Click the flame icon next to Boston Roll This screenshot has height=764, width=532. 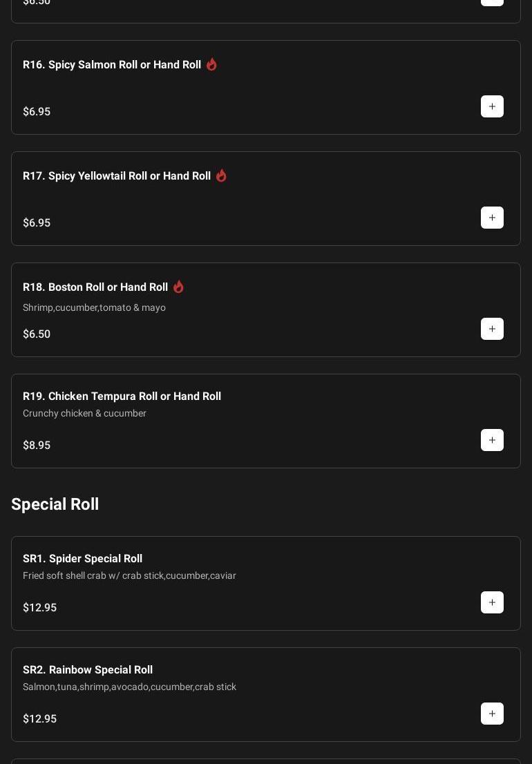178,287
